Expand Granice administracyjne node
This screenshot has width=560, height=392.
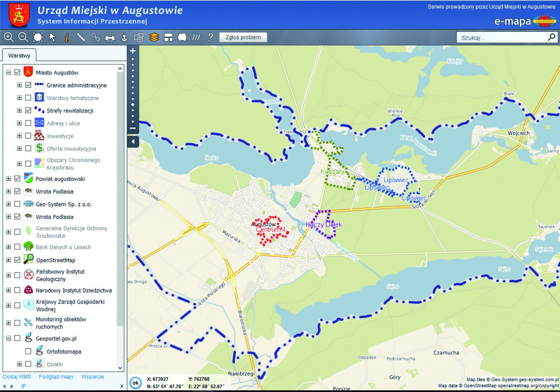[x=19, y=85]
